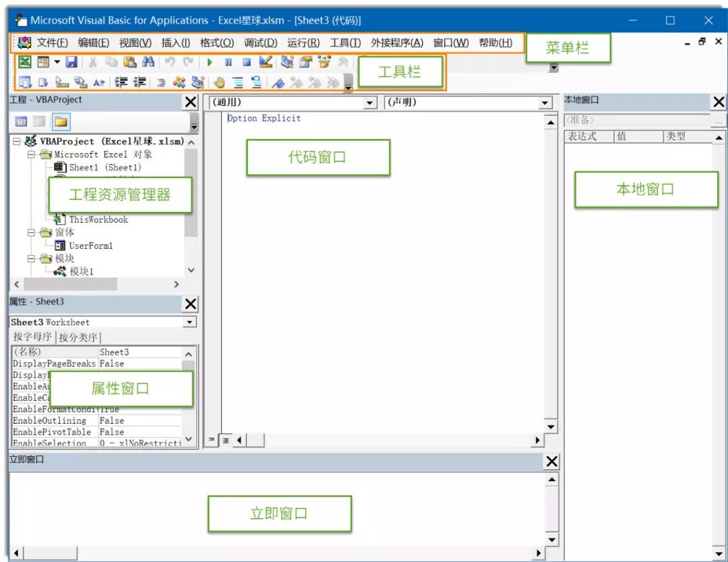Click the Reset stop square icon
This screenshot has height=562, width=728.
247,62
